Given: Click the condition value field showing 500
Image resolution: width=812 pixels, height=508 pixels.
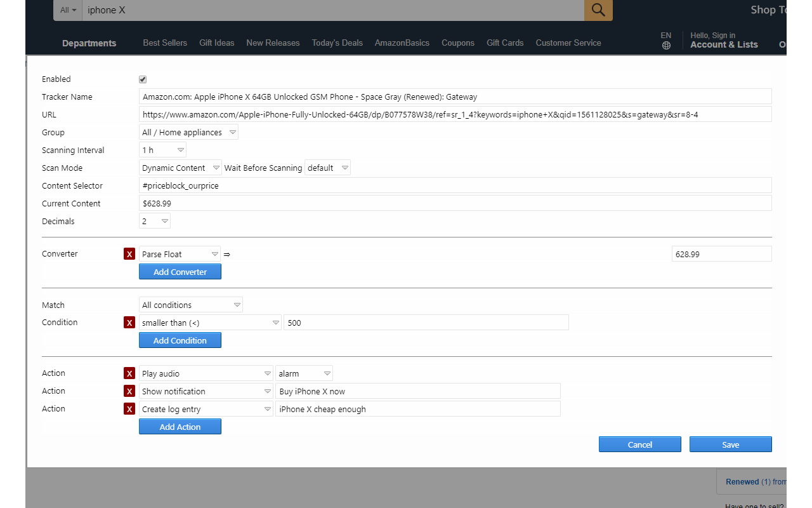Looking at the screenshot, I should click(426, 323).
